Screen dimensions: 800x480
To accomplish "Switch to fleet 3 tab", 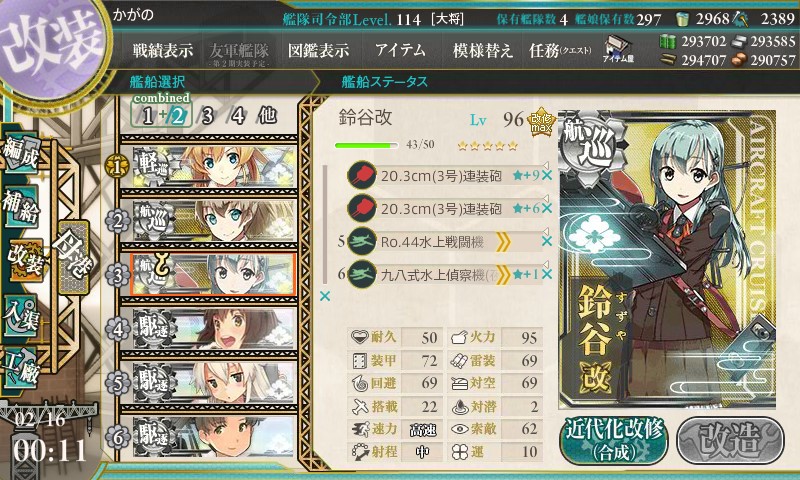I will coord(207,116).
